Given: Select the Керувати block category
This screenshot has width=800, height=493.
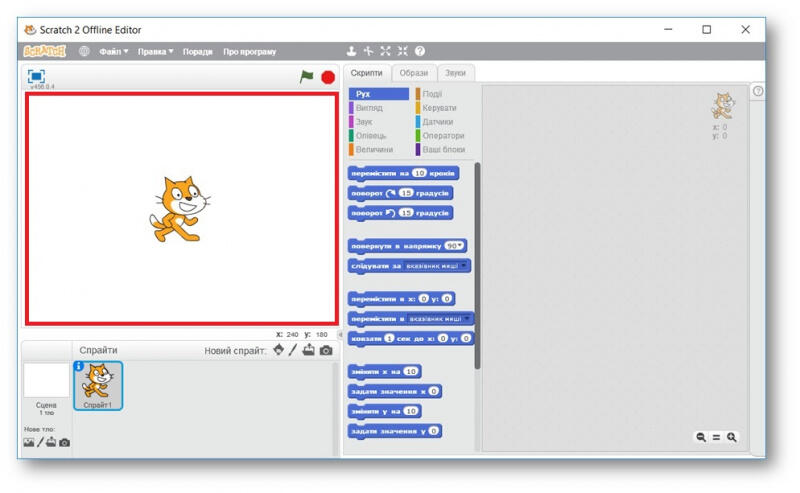Looking at the screenshot, I should point(444,108).
